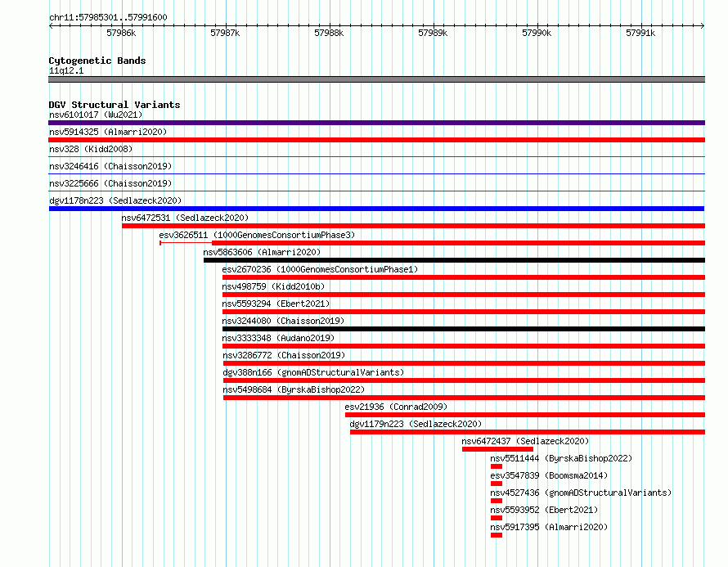728x567 pixels.
Task: Click nsv5917395 (Almarri2020) label
Action: (549, 527)
